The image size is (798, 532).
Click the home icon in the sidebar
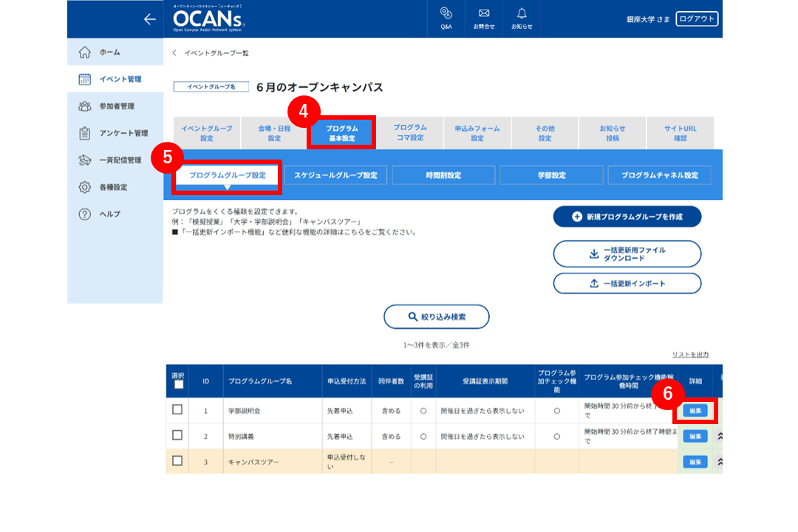(x=85, y=52)
